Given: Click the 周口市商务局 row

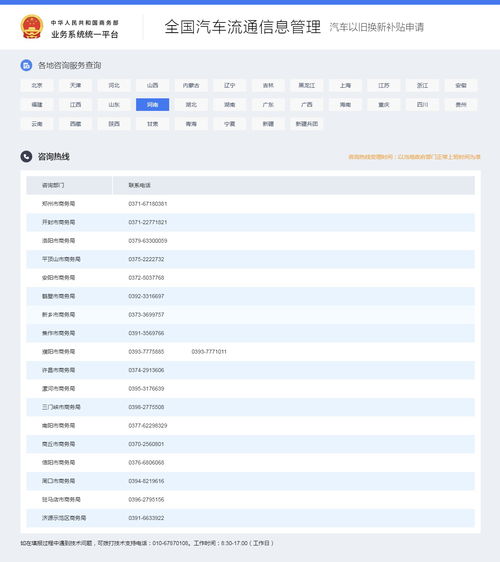Looking at the screenshot, I should (250, 481).
